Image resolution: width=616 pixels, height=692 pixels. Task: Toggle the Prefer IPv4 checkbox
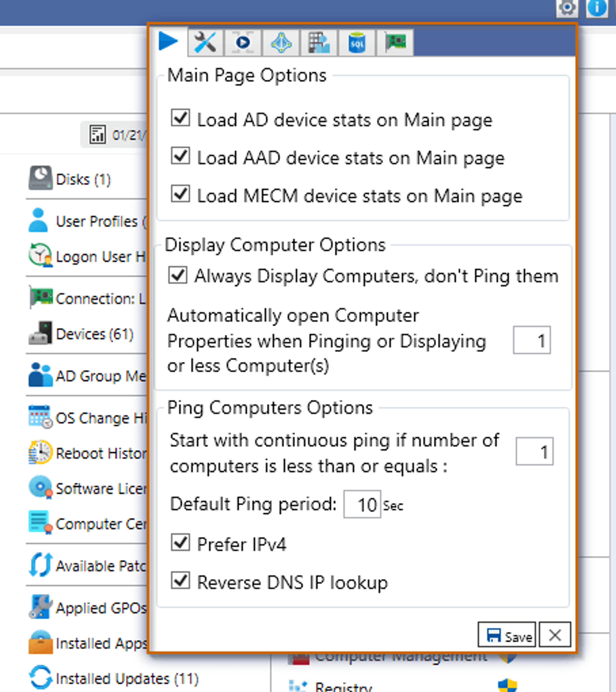(180, 542)
